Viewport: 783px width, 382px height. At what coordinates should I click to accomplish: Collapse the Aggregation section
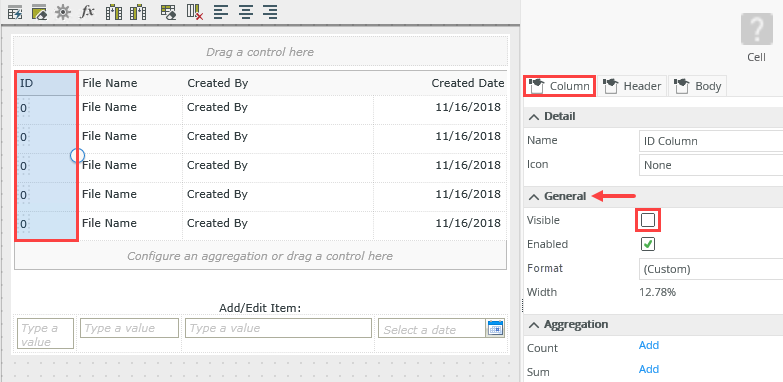534,325
